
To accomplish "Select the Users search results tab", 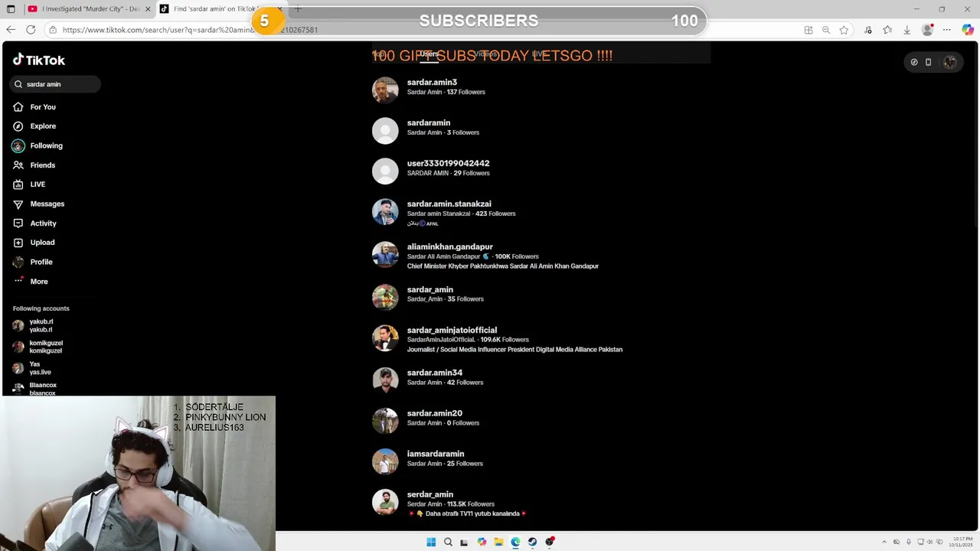I will (429, 54).
